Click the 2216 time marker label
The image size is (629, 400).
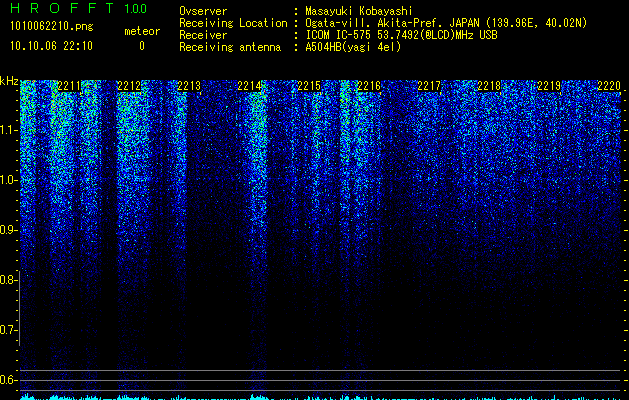(x=369, y=86)
